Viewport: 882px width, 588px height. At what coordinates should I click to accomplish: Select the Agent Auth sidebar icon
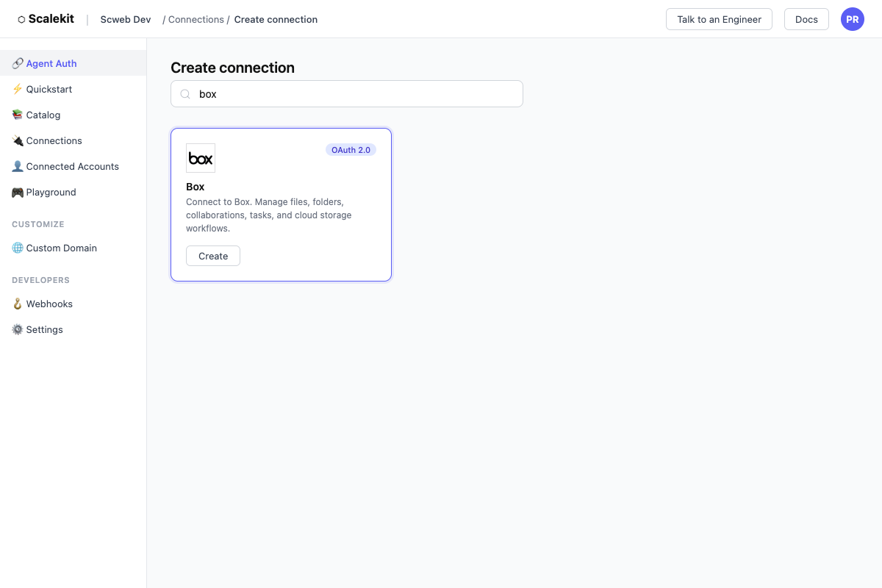[x=16, y=63]
